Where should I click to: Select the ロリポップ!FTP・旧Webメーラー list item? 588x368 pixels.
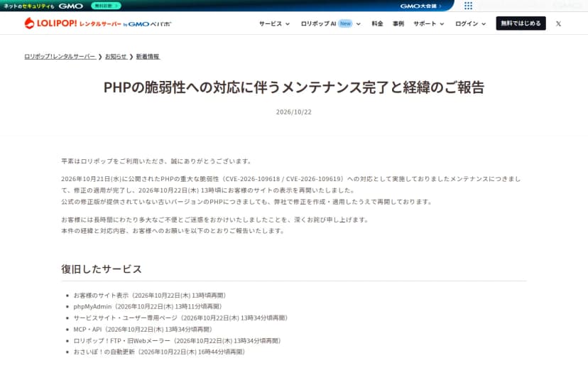[x=178, y=340]
